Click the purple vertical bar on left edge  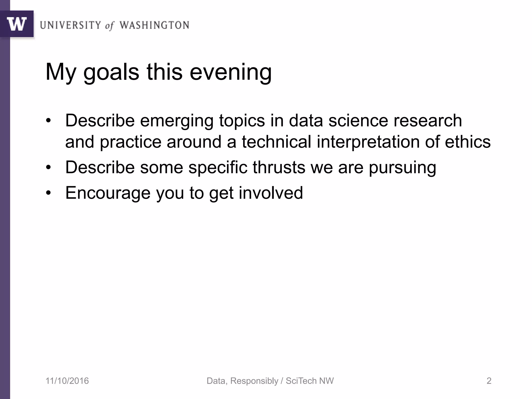5,208
